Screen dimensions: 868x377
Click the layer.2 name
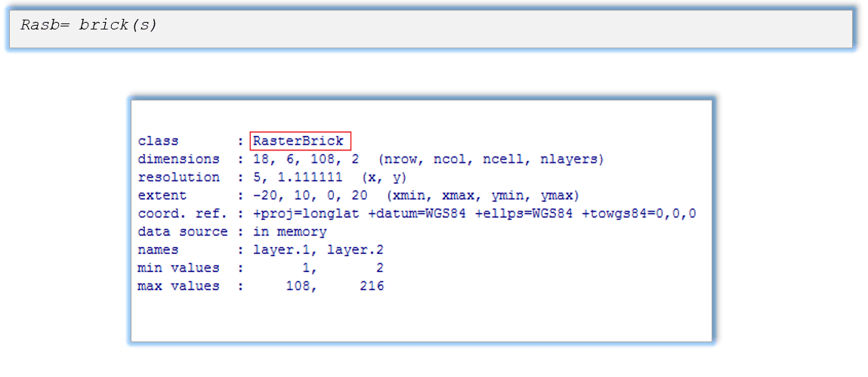pyautogui.click(x=347, y=249)
